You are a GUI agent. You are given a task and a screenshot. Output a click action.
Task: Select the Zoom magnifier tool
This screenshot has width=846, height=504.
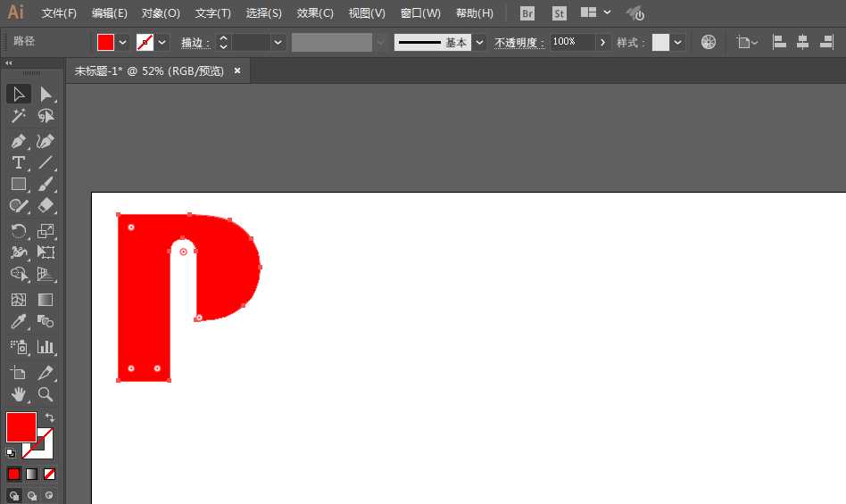[46, 393]
